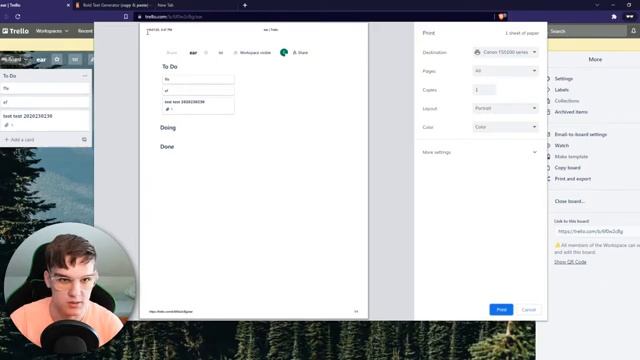
Task: Open the Layout dropdown set to Portrait
Action: (x=505, y=108)
